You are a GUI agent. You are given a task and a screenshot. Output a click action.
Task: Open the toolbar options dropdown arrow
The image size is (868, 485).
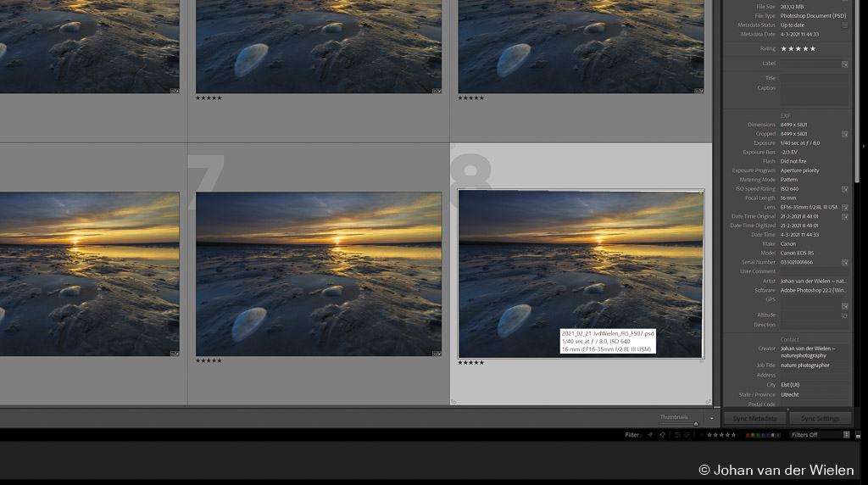point(711,417)
